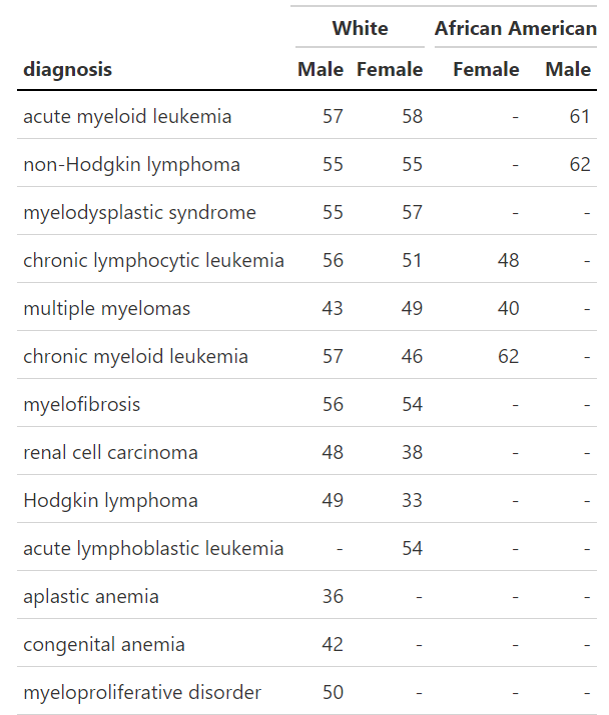
Task: Click the non-Hodgkin lymphoma row label
Action: (132, 165)
